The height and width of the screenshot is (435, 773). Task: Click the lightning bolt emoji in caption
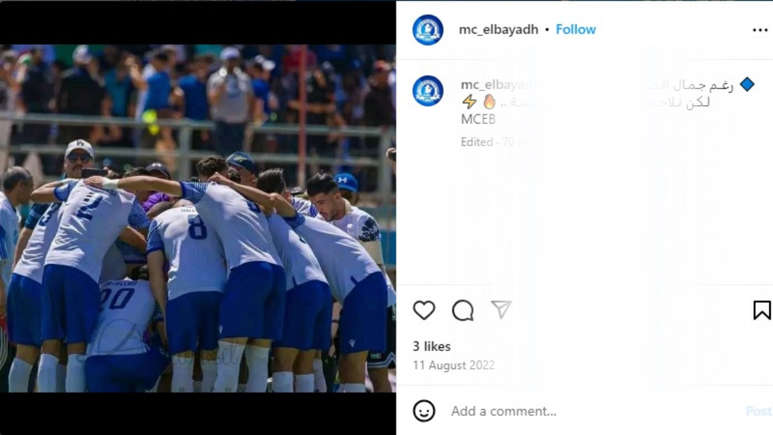click(469, 102)
